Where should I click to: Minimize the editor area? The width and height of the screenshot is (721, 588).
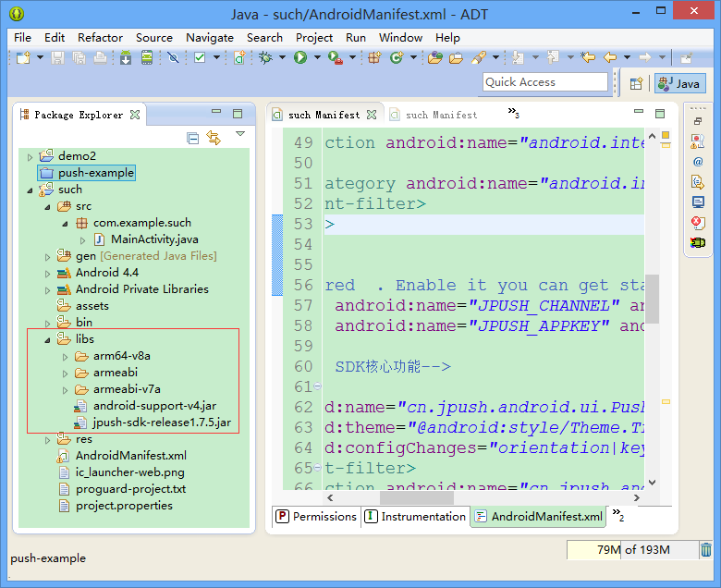(639, 112)
